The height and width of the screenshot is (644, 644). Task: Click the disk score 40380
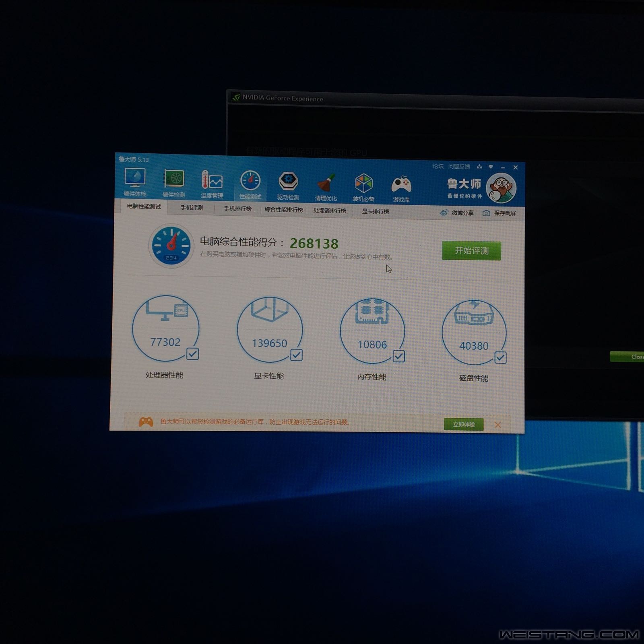474,346
